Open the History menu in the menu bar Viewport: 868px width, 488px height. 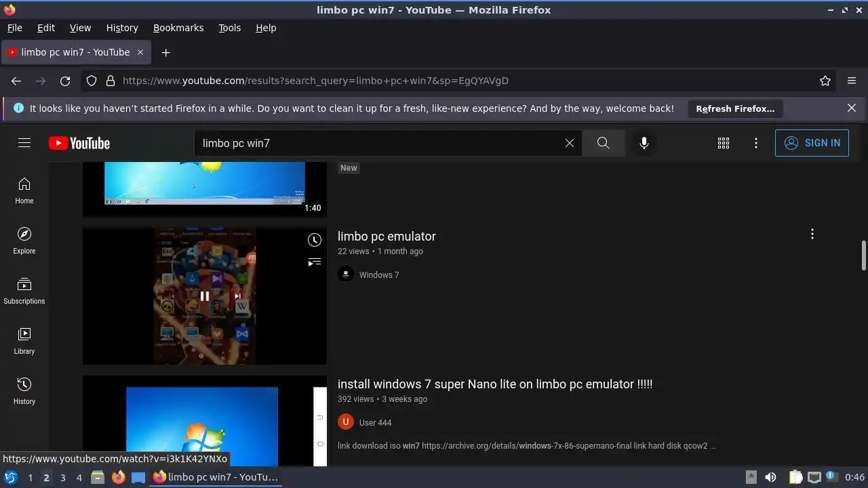pyautogui.click(x=122, y=28)
